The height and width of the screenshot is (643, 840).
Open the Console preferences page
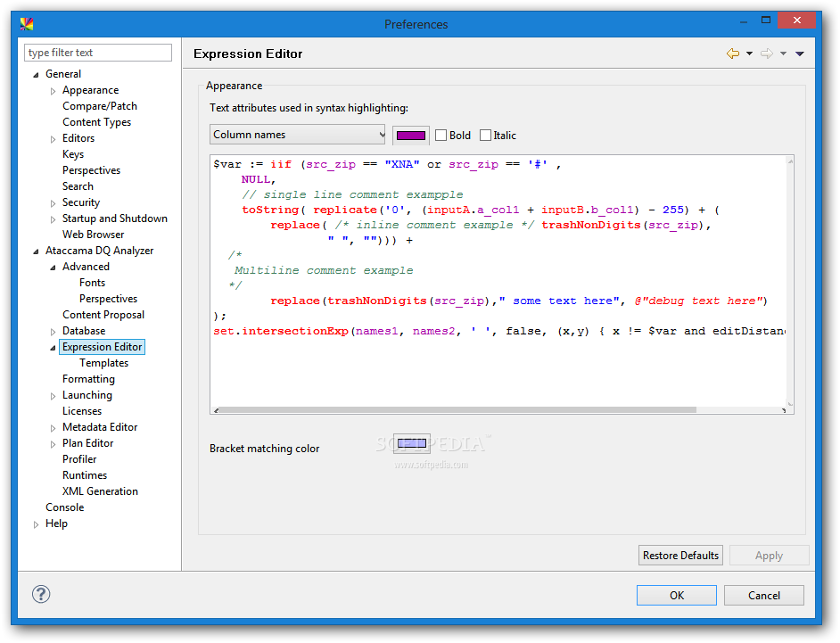pyautogui.click(x=64, y=507)
